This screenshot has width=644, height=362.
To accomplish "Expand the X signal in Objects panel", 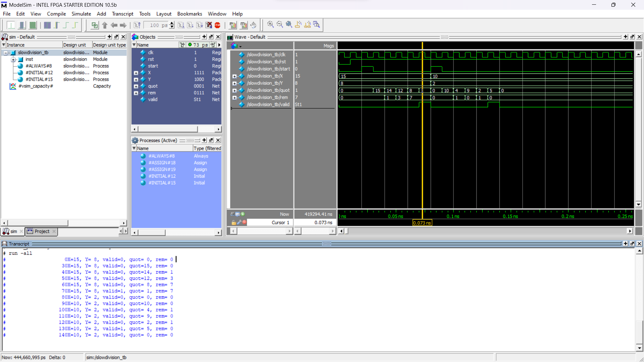I will tap(136, 73).
